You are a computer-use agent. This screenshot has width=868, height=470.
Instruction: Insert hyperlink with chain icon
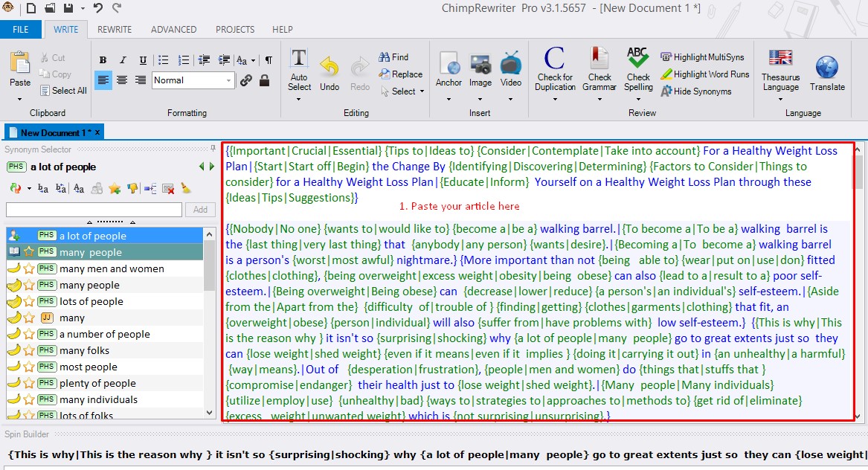click(246, 80)
